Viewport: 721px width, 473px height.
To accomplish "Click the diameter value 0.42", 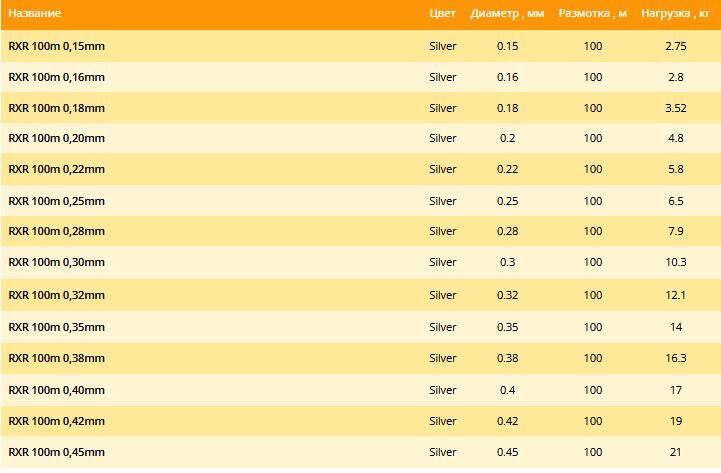I will tap(507, 422).
